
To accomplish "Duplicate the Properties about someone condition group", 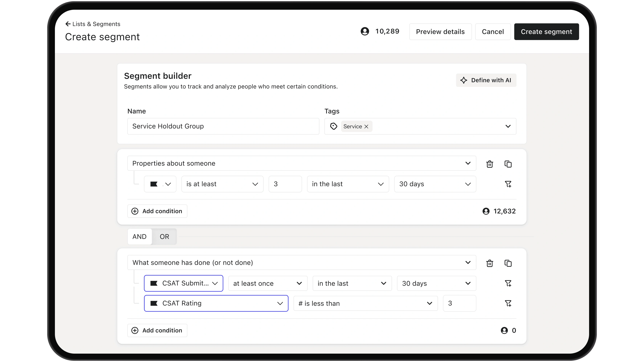I will click(x=508, y=164).
